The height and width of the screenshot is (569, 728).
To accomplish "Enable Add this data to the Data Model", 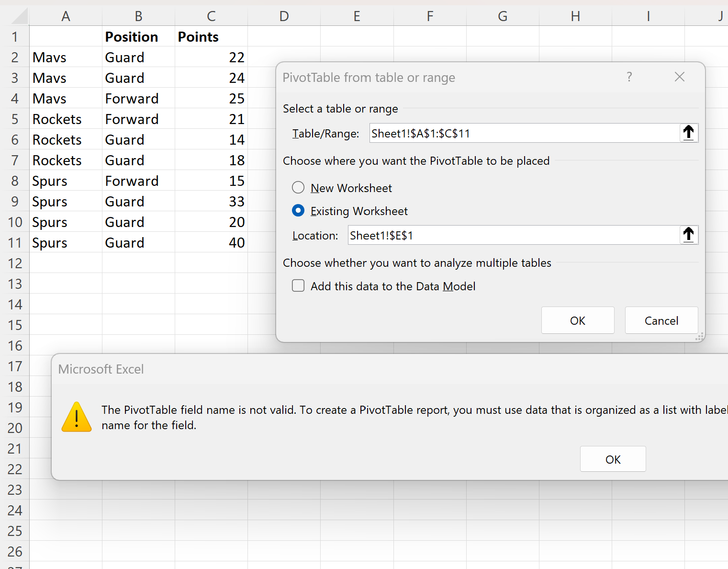I will [298, 285].
